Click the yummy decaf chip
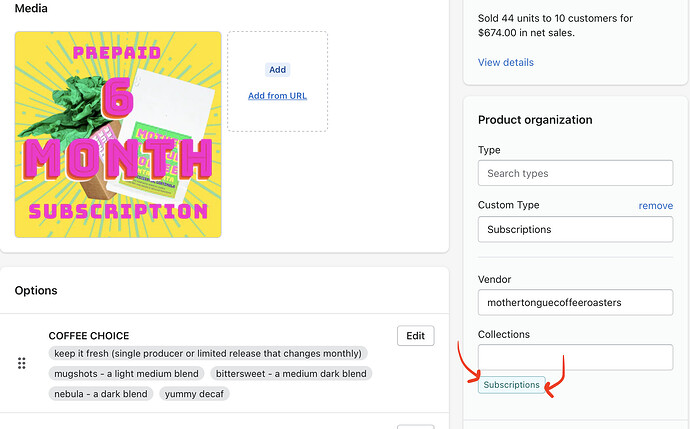Viewport: 690px width, 429px height. point(195,394)
